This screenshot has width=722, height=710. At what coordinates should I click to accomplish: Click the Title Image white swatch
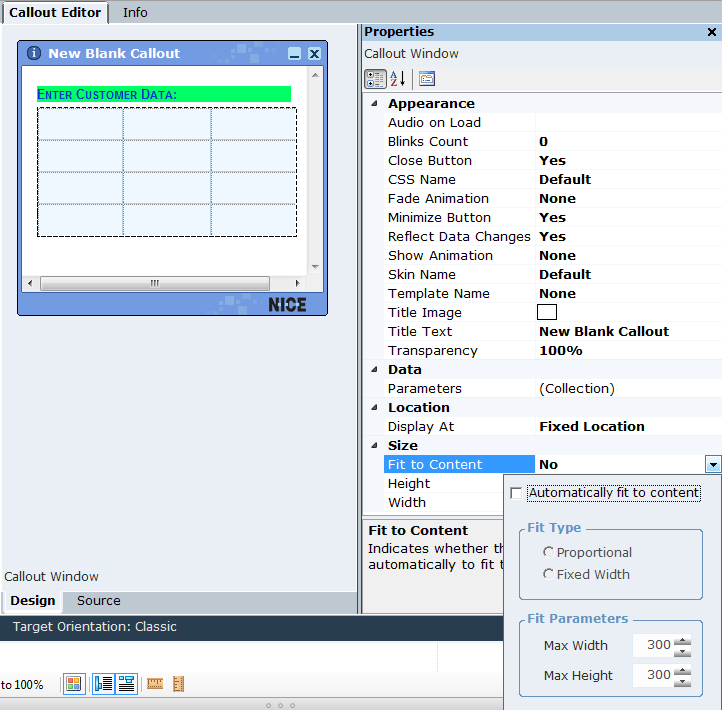547,312
